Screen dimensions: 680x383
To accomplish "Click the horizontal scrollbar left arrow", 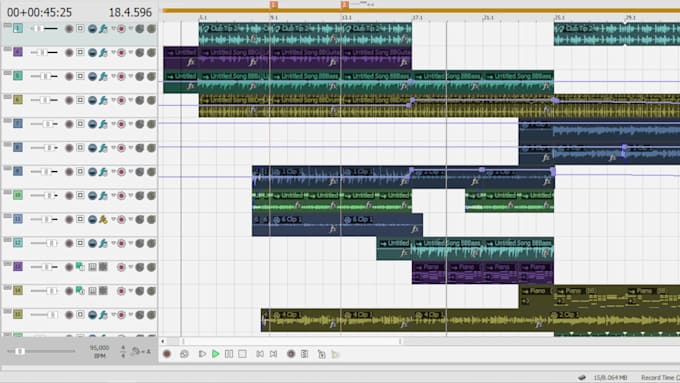I will point(163,341).
